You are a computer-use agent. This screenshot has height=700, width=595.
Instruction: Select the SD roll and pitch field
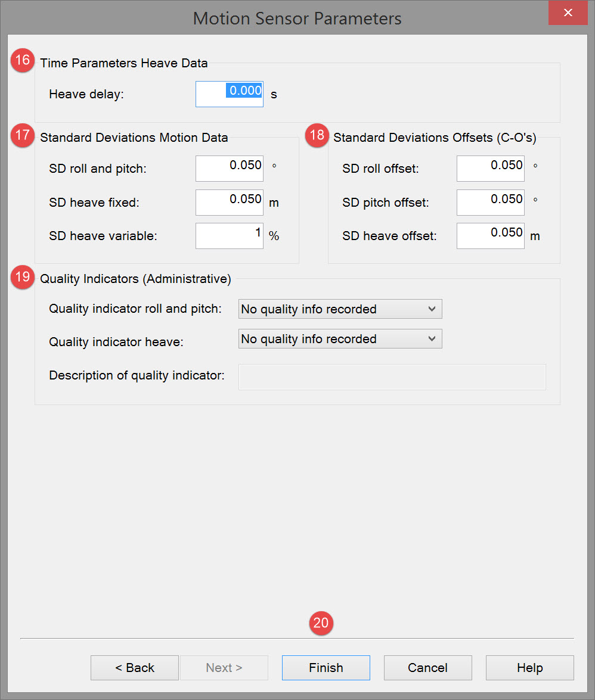coord(230,169)
